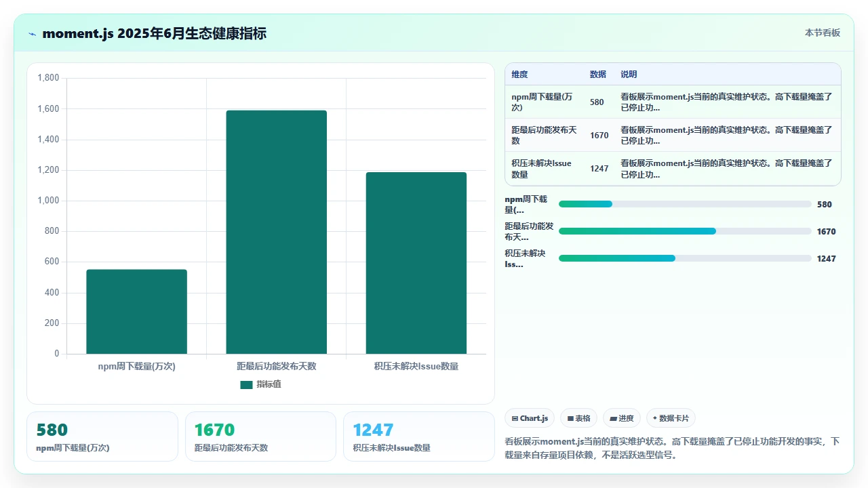Select the 表格 tag chip
The width and height of the screenshot is (868, 488).
tap(578, 418)
